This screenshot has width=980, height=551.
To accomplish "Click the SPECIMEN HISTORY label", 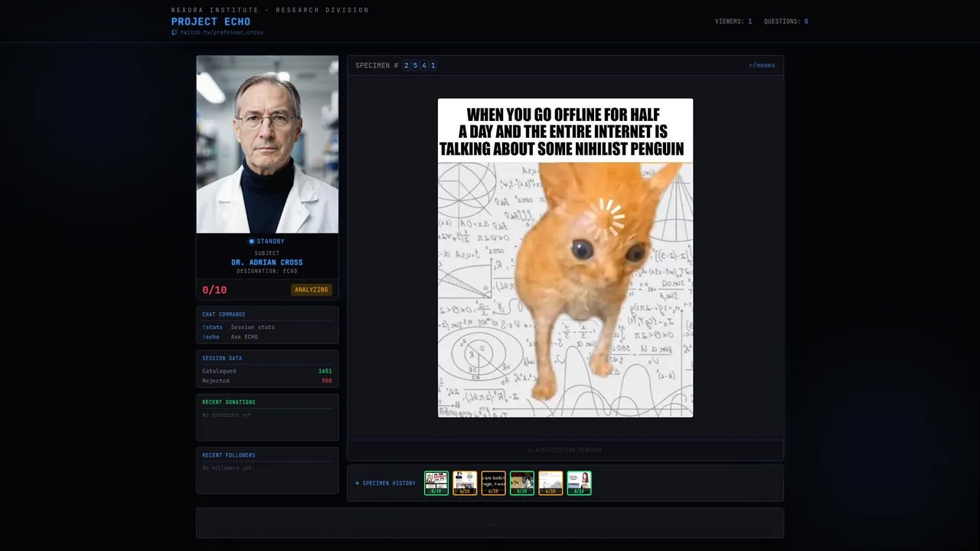I will 389,484.
